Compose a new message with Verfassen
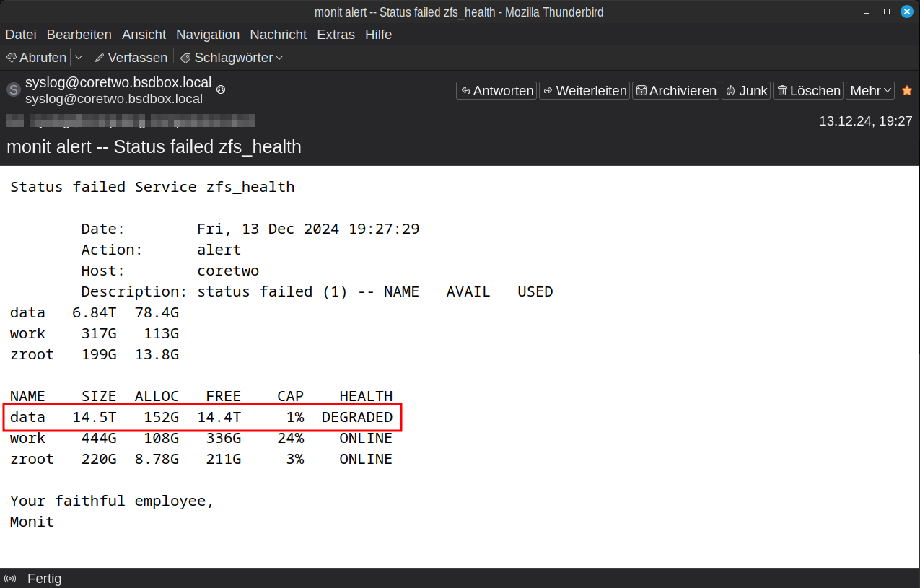The height and width of the screenshot is (588, 920). pos(131,58)
